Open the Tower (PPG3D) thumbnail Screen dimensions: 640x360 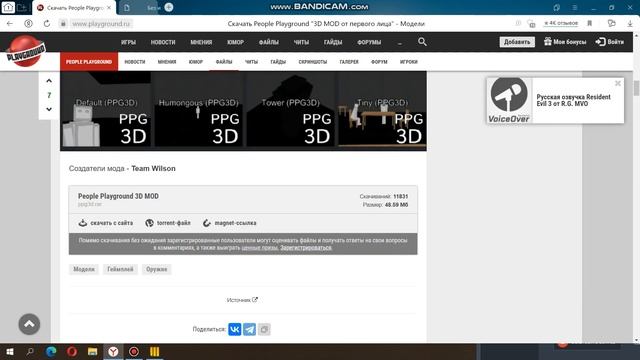[x=290, y=110]
